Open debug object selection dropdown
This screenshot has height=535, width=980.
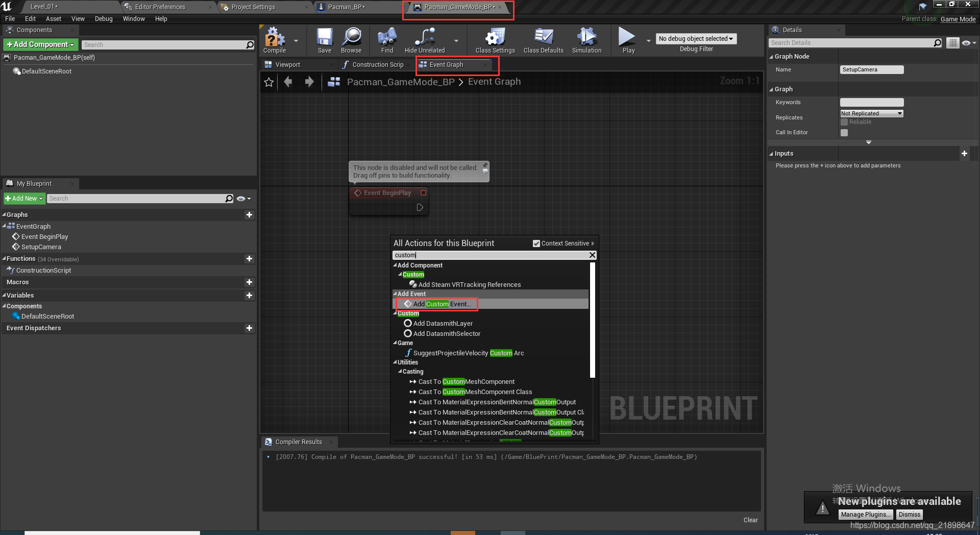(x=696, y=39)
